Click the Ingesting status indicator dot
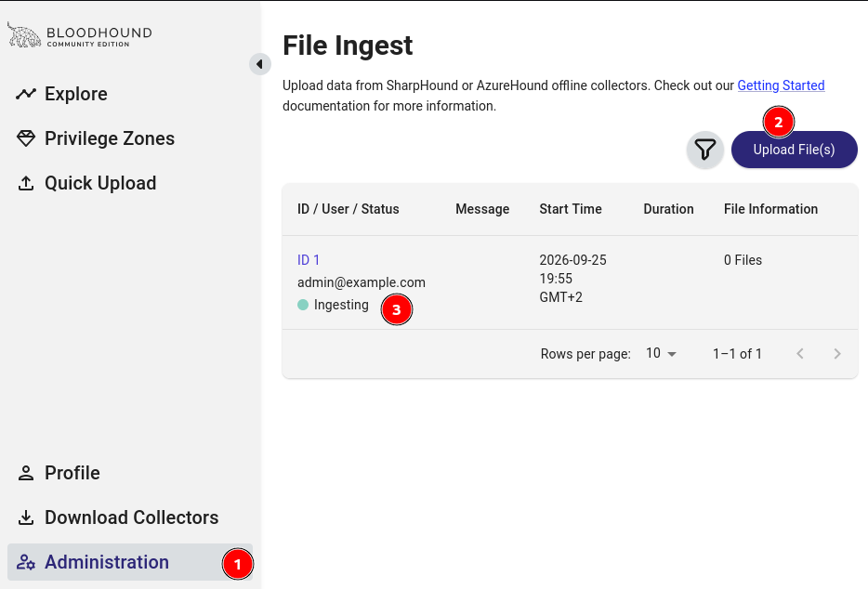868x589 pixels. click(x=303, y=305)
